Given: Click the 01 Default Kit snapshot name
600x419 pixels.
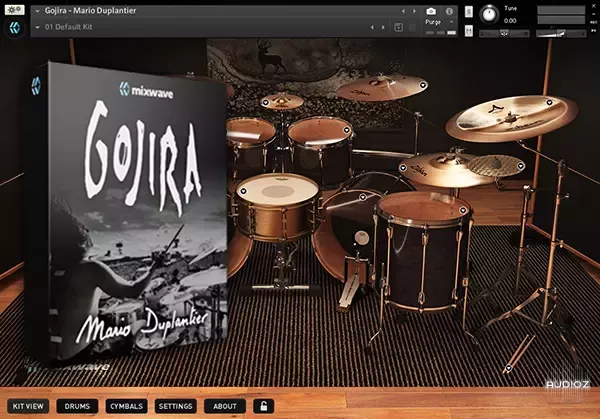Looking at the screenshot, I should pyautogui.click(x=68, y=27).
